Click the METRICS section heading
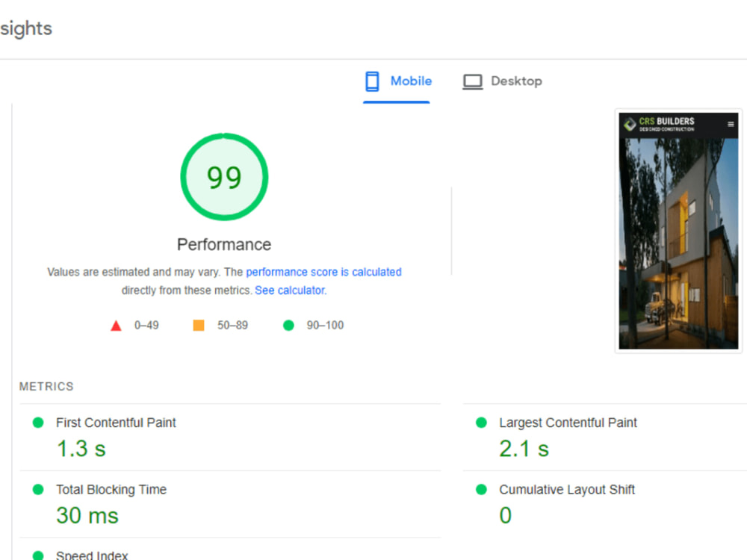 pos(46,386)
